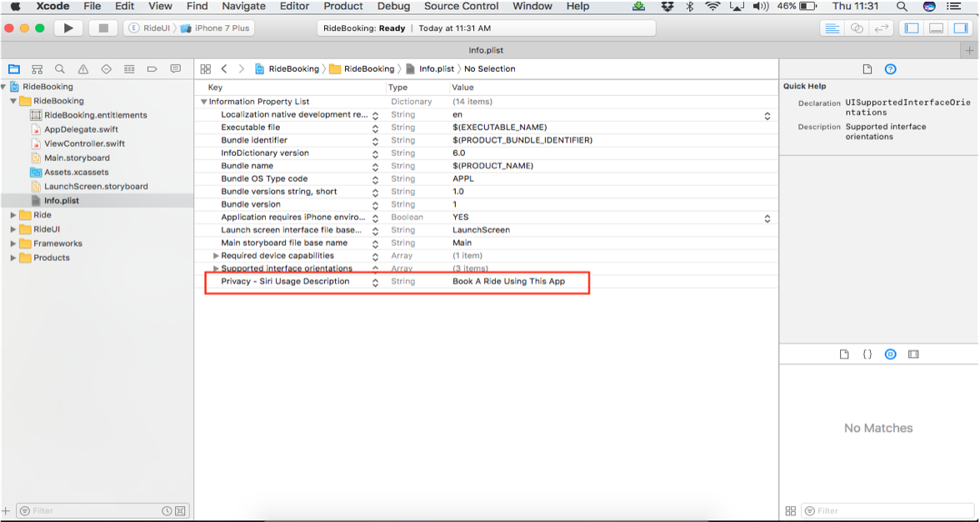Viewport: 980px width, 522px height.
Task: Open the Issue navigator warning icon
Action: (83, 68)
